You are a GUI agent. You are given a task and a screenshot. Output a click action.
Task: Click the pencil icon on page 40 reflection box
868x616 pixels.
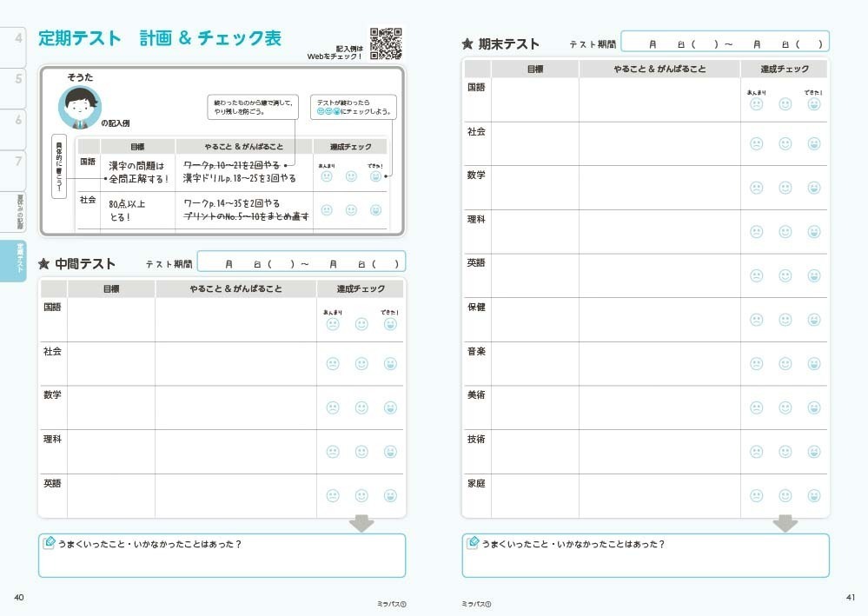50,543
